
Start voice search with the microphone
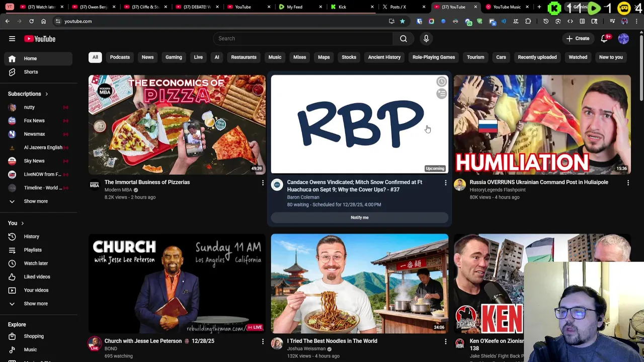pyautogui.click(x=426, y=39)
